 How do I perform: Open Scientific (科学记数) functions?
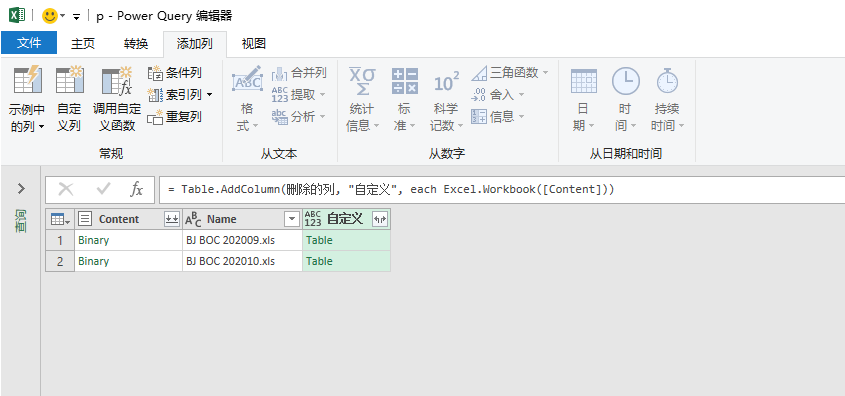(447, 100)
